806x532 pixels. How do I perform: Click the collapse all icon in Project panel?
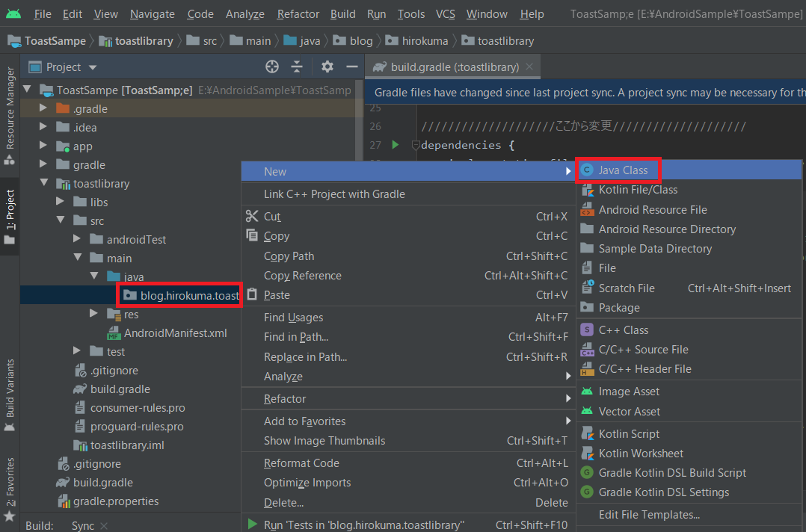tap(297, 66)
